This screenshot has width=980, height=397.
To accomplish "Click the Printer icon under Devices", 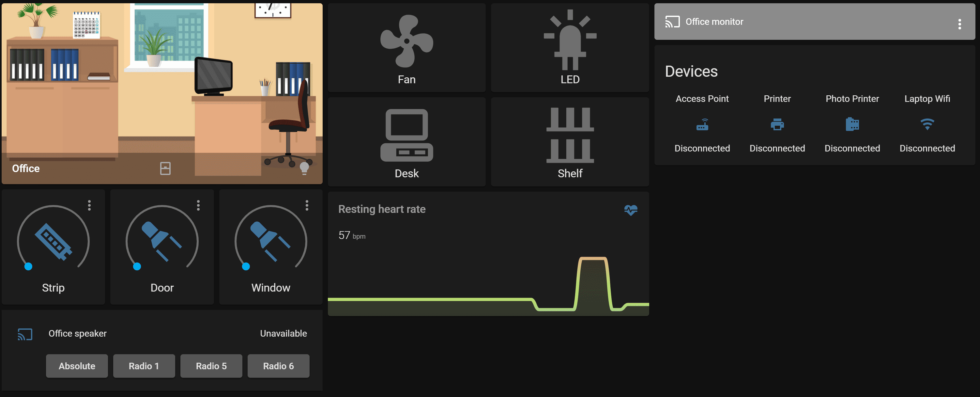I will click(777, 124).
